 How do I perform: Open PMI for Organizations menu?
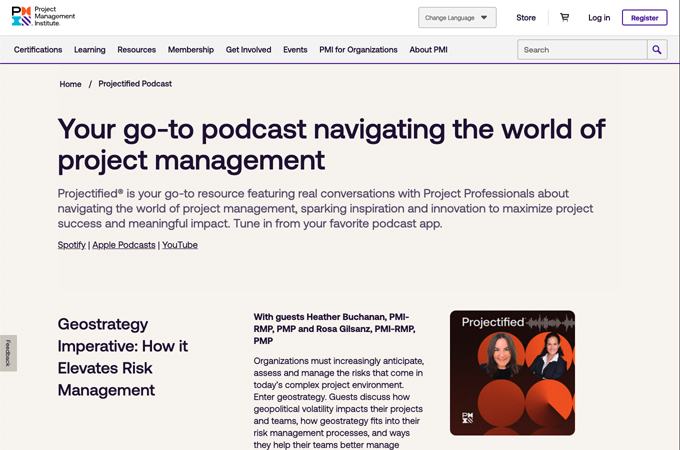coord(358,50)
